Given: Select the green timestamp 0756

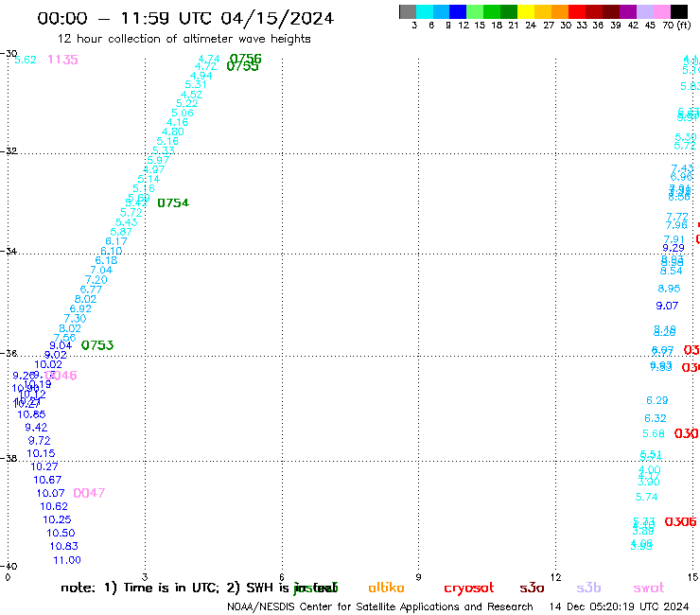Looking at the screenshot, I should tap(246, 58).
